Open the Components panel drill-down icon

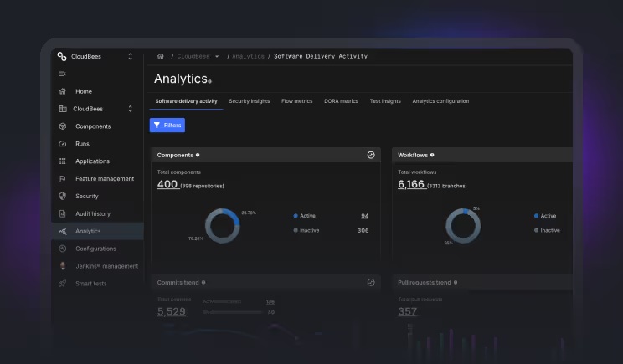pos(371,155)
